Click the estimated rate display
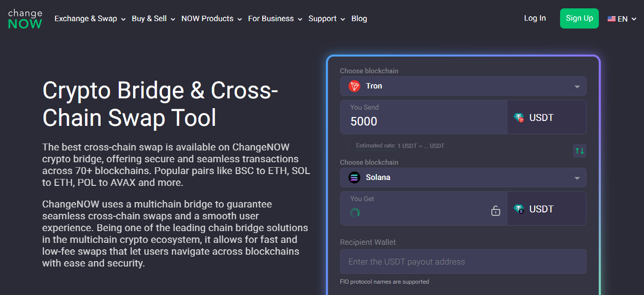 (x=400, y=146)
